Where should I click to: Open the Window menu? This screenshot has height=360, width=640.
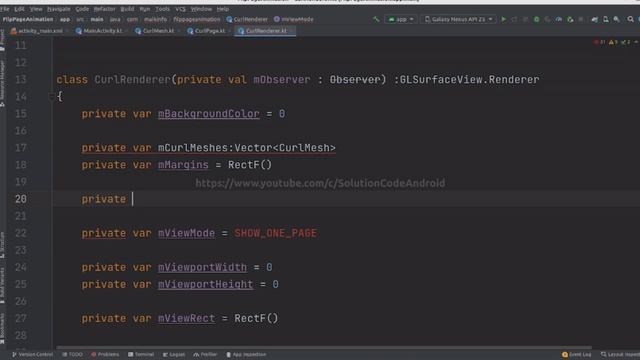[x=201, y=9]
